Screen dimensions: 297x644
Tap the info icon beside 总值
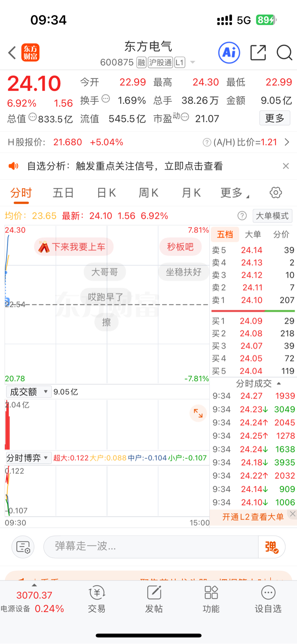pos(33,117)
